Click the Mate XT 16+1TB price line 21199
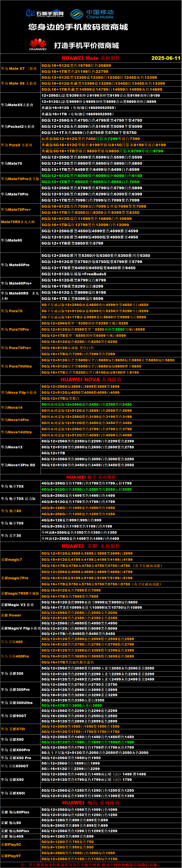The image size is (182, 868). pos(75,71)
